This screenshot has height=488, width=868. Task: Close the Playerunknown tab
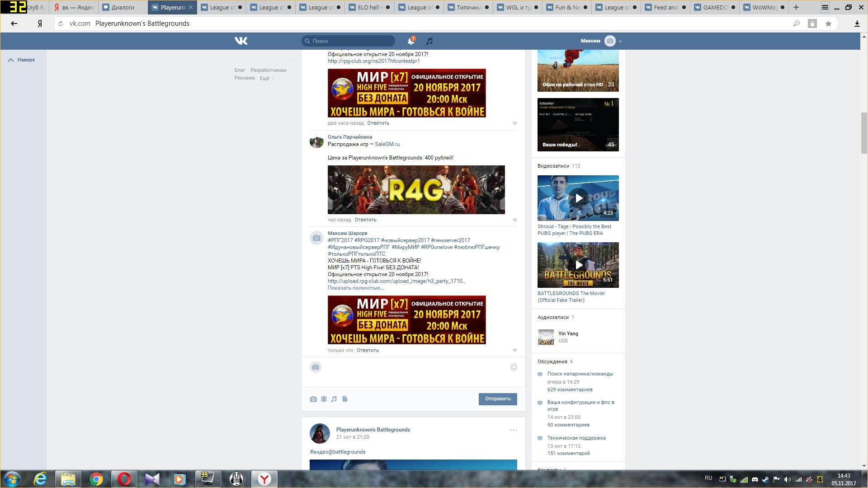point(191,7)
